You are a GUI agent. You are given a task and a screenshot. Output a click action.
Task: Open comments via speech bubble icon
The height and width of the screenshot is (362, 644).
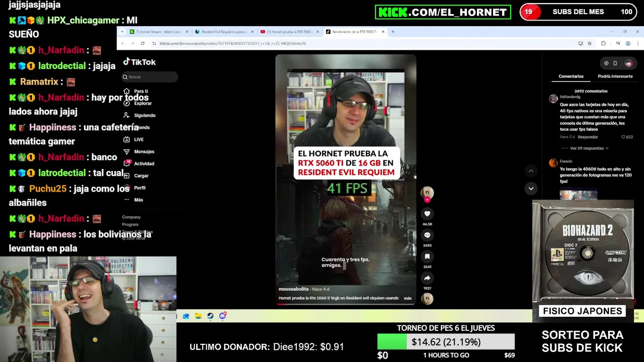click(427, 235)
